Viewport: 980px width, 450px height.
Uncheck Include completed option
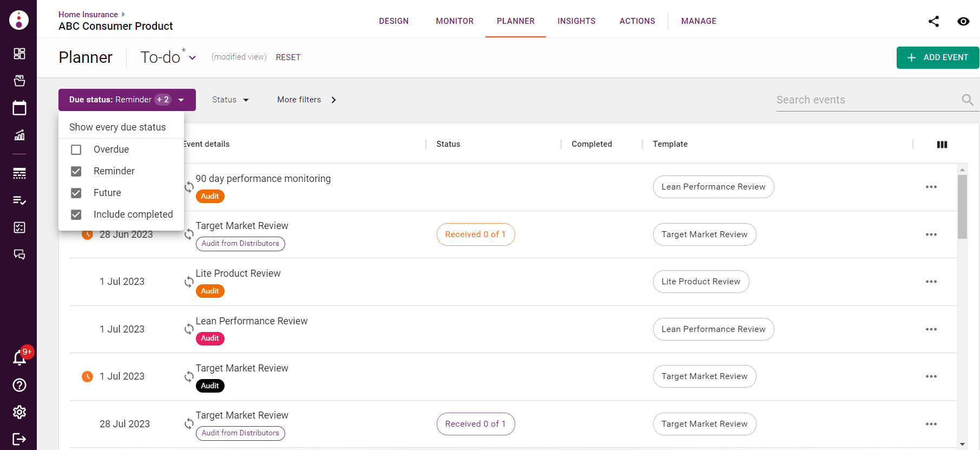coord(76,214)
